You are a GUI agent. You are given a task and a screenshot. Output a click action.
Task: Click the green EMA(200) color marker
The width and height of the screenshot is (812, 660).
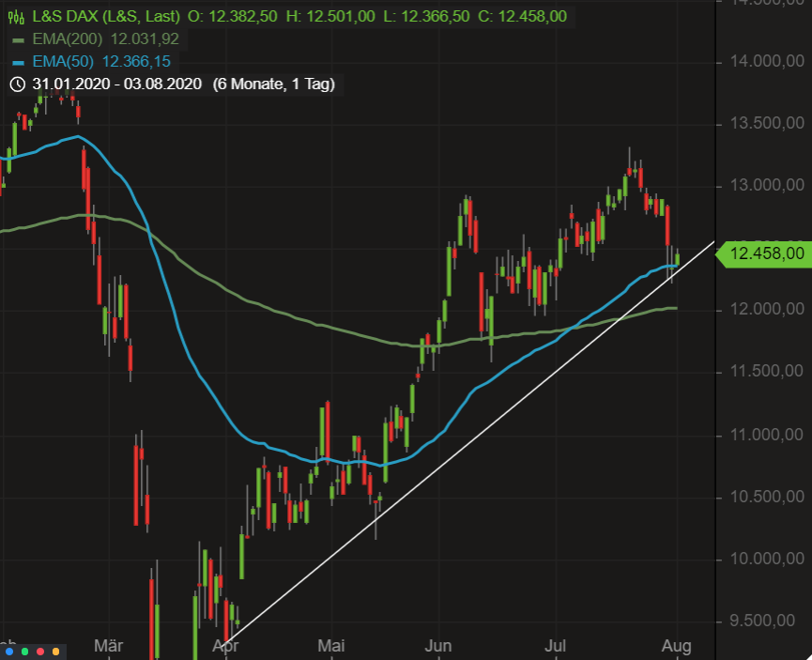pyautogui.click(x=18, y=39)
